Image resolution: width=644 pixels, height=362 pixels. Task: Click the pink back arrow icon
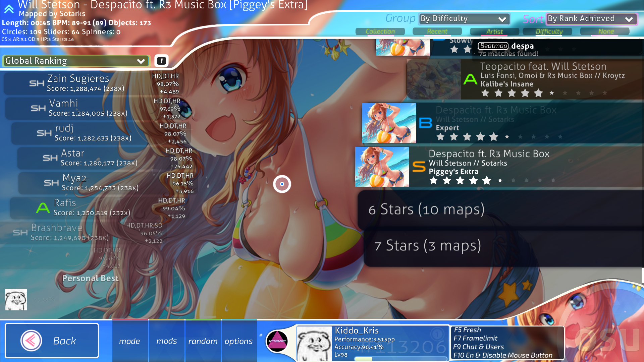[31, 341]
